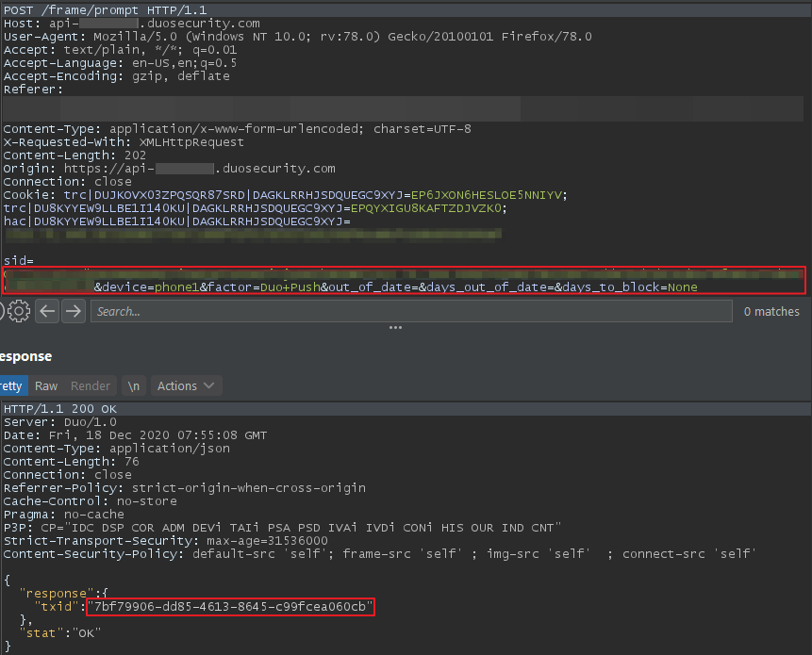Screen dimensions: 812x655
Task: Click the 0 matches counter label
Action: (x=771, y=311)
